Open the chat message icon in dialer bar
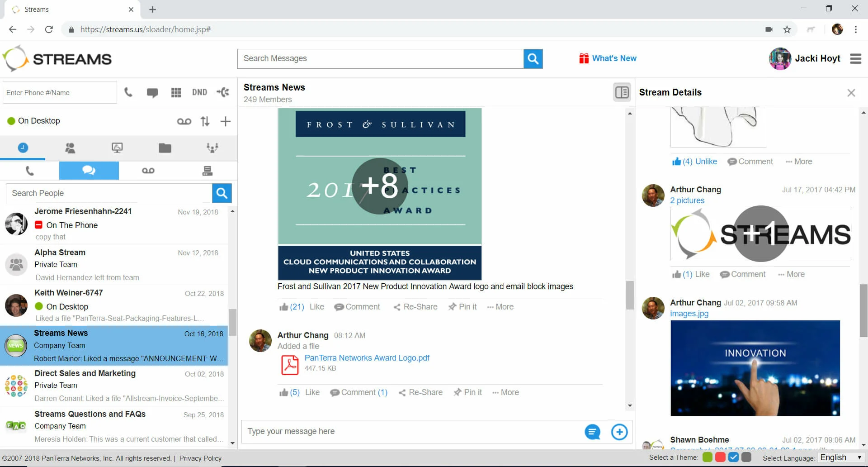This screenshot has height=467, width=868. click(x=152, y=93)
